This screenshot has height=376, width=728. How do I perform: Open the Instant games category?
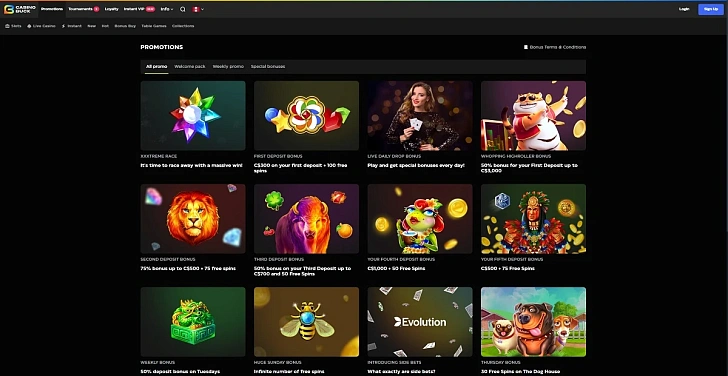coord(72,26)
